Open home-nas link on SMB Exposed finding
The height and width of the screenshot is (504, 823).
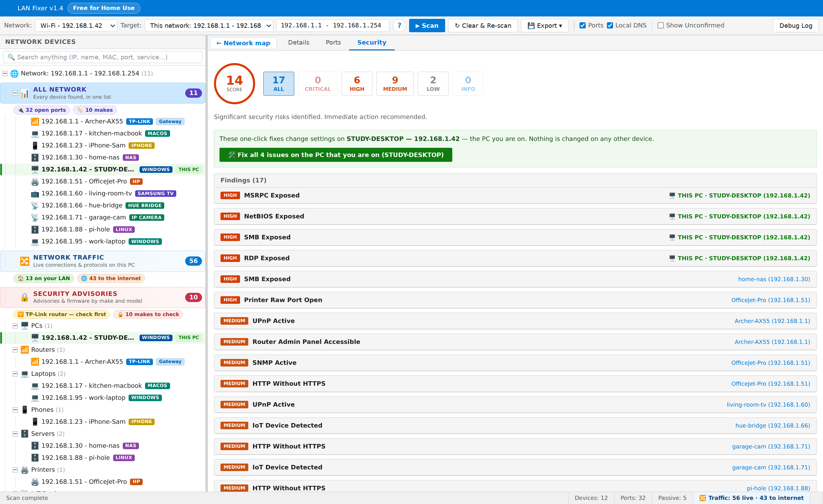(x=774, y=279)
